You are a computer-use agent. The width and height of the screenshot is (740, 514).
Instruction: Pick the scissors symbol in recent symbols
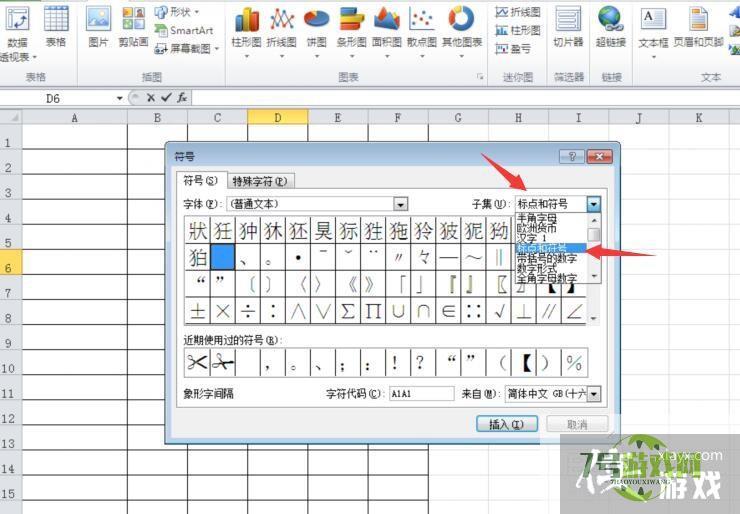tap(197, 362)
